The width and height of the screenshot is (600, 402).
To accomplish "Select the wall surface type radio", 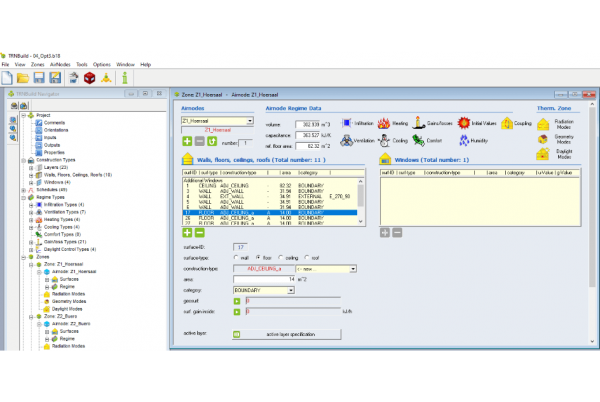I will pyautogui.click(x=238, y=257).
